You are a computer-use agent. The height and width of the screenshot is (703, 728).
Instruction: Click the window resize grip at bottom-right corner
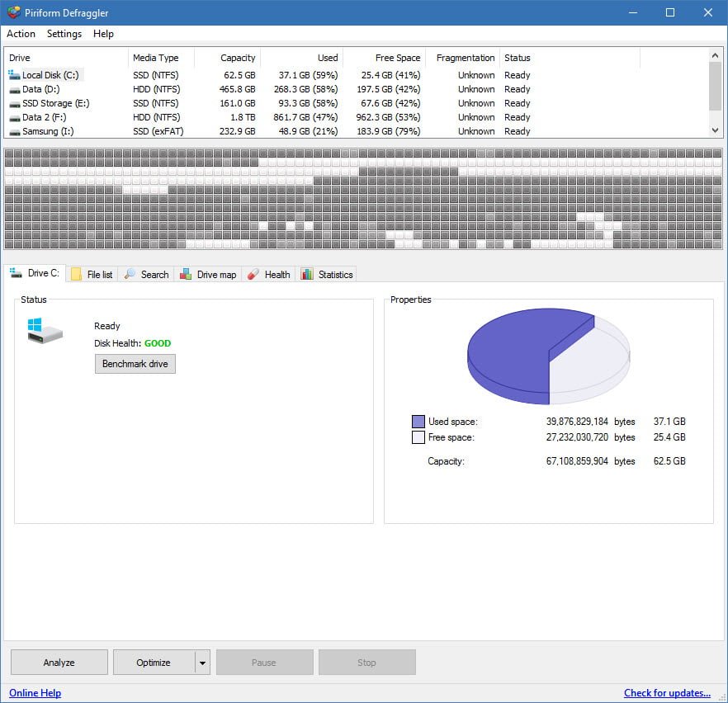point(722,697)
